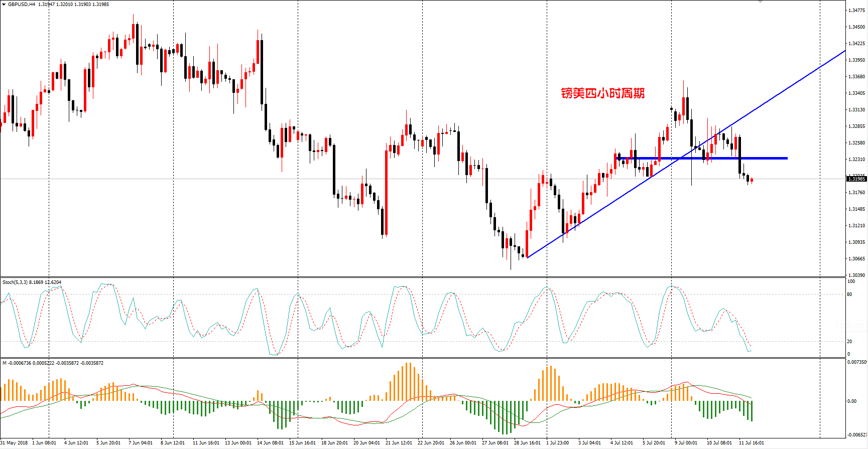Click the 1 Jun 08:01 time label

pos(44,443)
